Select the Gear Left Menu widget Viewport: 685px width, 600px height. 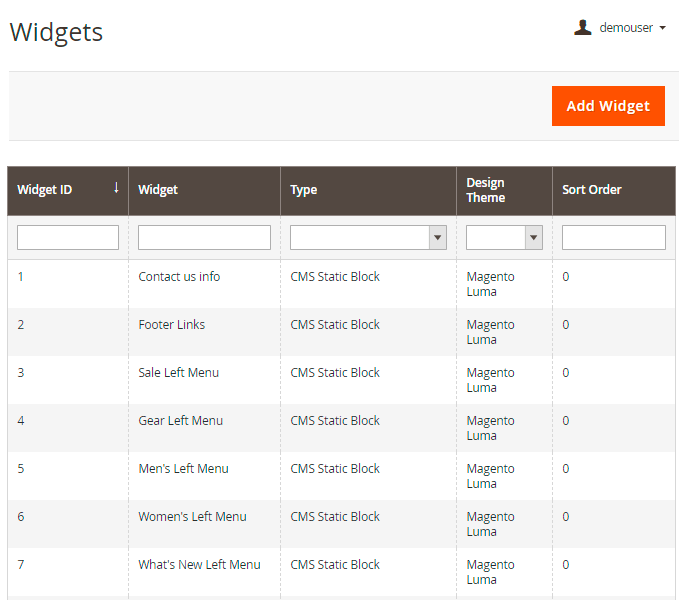[x=180, y=421]
